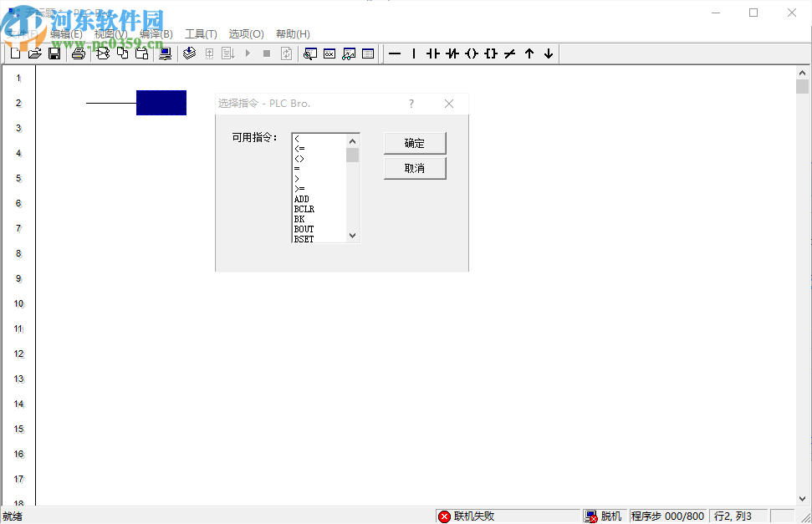This screenshot has width=812, height=524.
Task: Draw a vertical line segment
Action: tap(414, 53)
